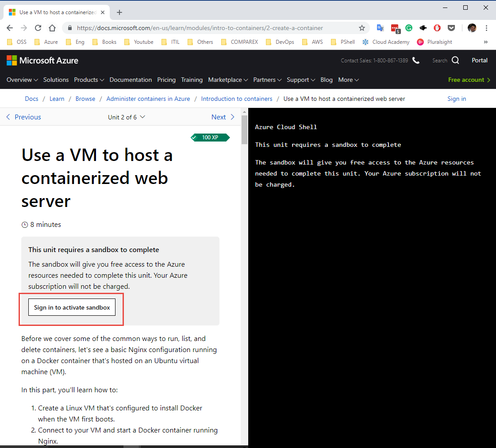Open the Cloud Academy bookmark
The height and width of the screenshot is (448, 496).
pos(386,42)
